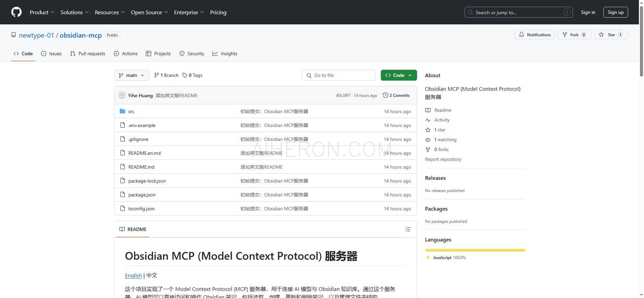This screenshot has height=298, width=644.
Task: Click the Security tab shield icon
Action: click(182, 54)
